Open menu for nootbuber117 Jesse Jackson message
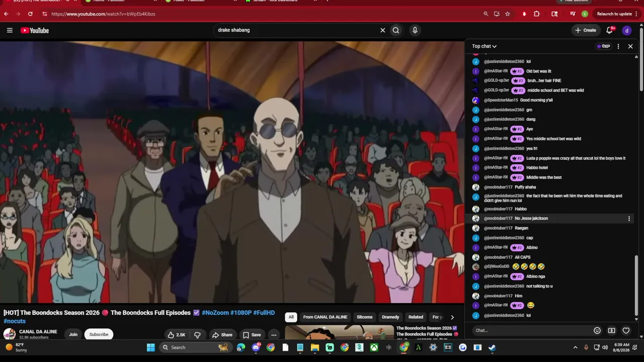 point(629,219)
